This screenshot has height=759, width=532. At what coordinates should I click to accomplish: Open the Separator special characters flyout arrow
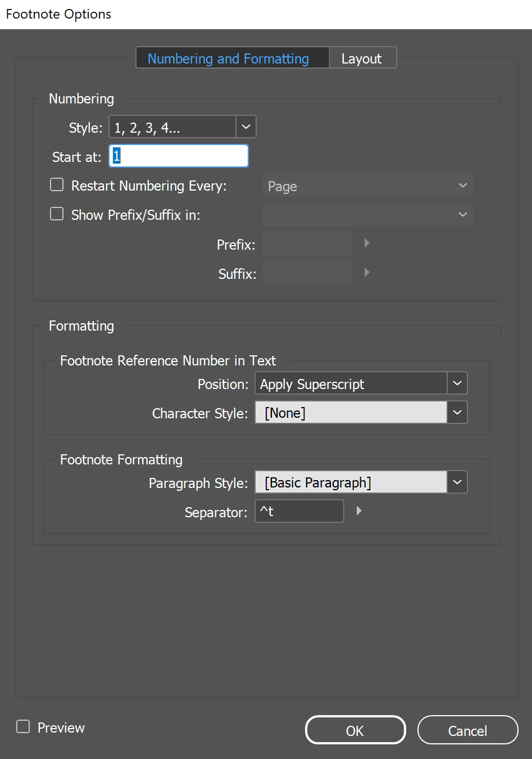click(x=359, y=511)
